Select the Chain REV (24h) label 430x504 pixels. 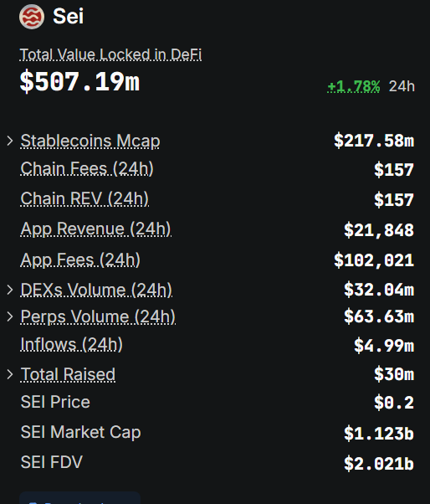click(x=84, y=198)
